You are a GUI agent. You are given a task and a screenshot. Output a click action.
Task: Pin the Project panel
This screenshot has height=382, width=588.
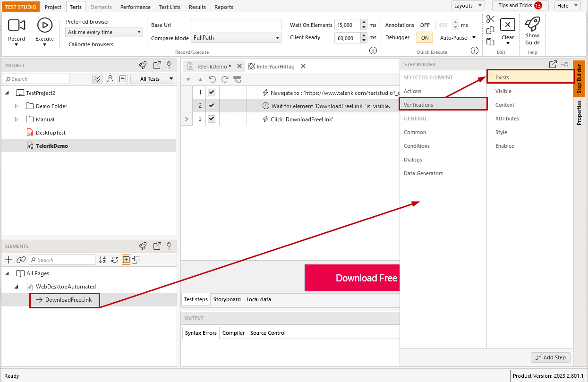click(169, 65)
